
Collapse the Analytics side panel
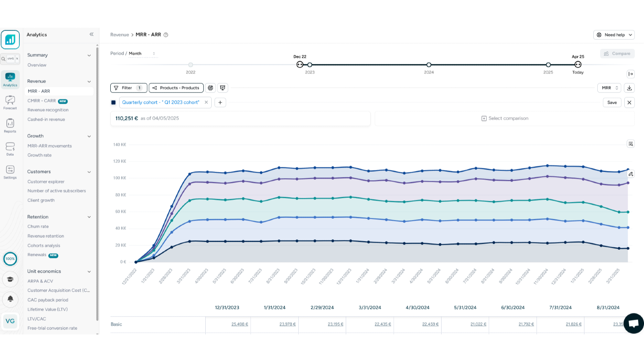point(91,35)
